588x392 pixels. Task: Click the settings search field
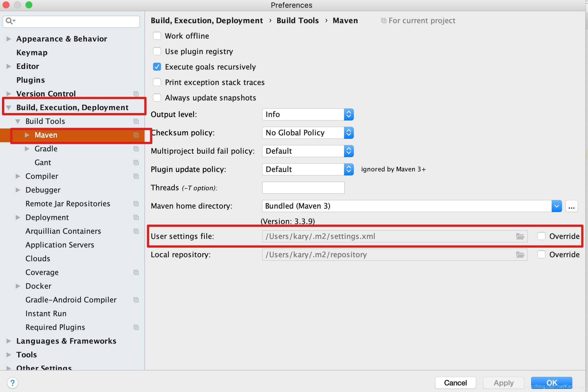point(71,21)
